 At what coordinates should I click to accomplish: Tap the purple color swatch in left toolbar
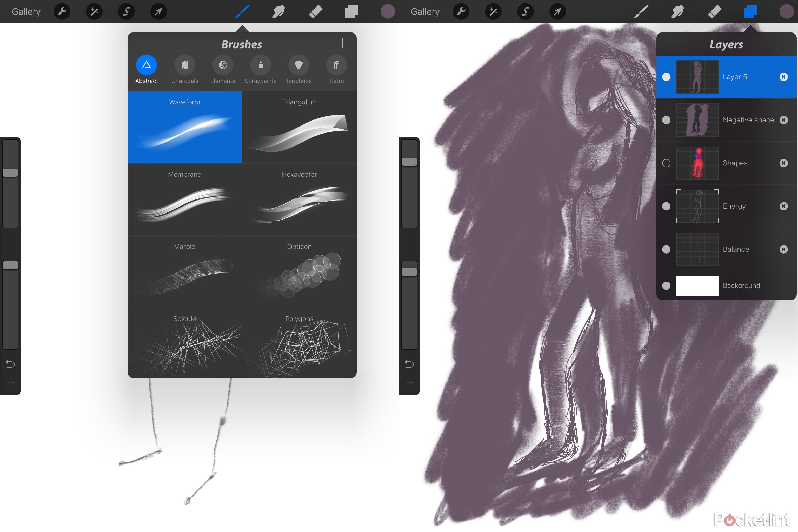pos(388,12)
